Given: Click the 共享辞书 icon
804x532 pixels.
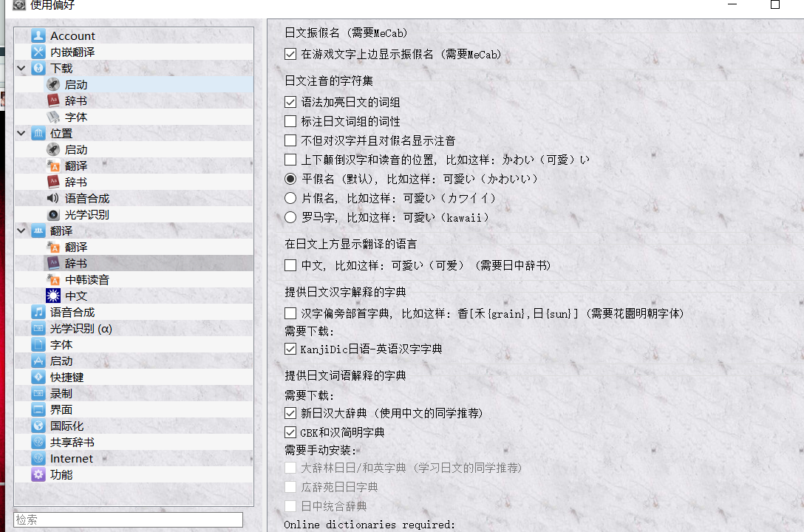Looking at the screenshot, I should [38, 443].
